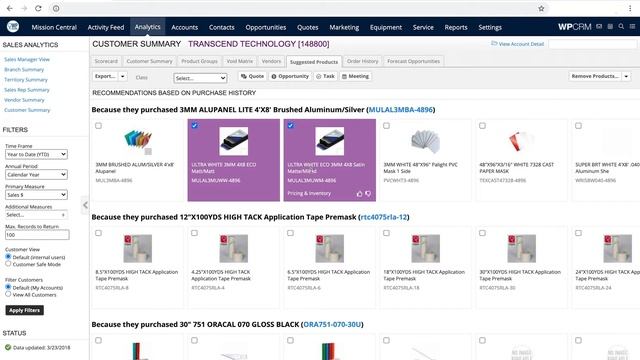Switch to the Forecast Opportunities tab

click(x=413, y=61)
